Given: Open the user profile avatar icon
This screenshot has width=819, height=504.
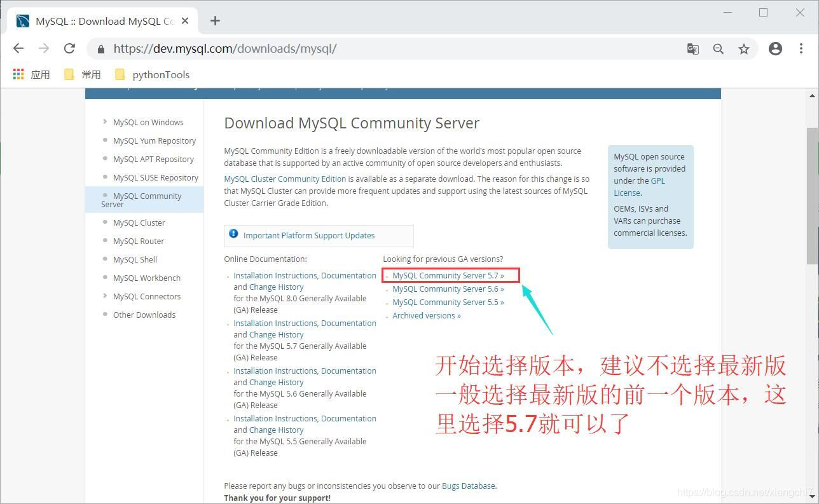Looking at the screenshot, I should [775, 49].
